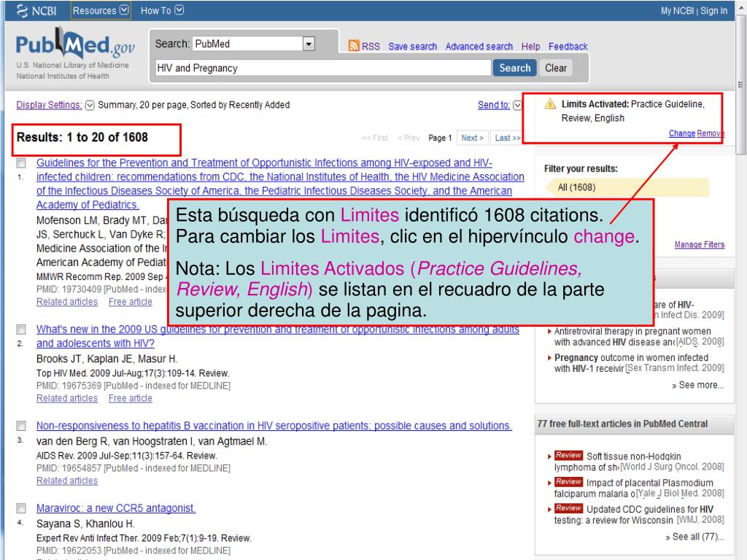Open the What's new in 2009 US guidelines article
The height and width of the screenshot is (560, 747).
pos(278,336)
